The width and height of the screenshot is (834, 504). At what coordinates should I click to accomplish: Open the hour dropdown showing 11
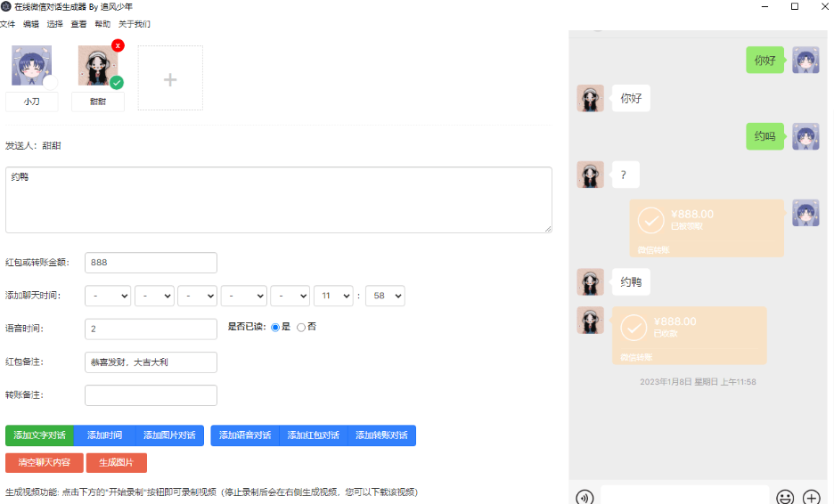click(333, 295)
